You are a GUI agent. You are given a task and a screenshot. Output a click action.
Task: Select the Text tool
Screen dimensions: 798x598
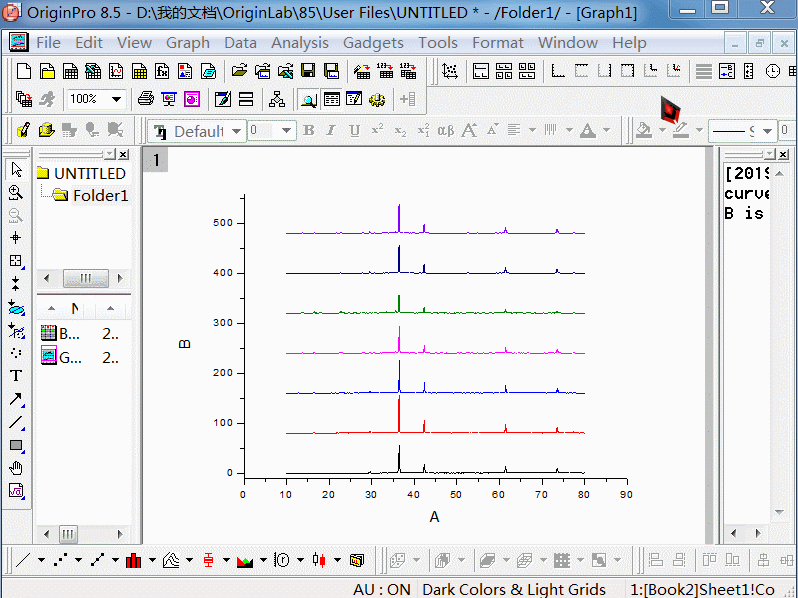click(x=16, y=376)
